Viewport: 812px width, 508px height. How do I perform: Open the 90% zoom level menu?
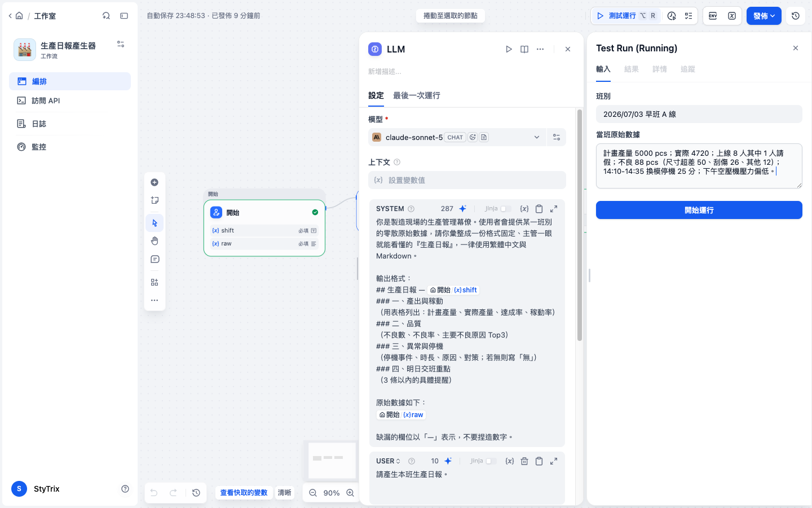tap(332, 493)
